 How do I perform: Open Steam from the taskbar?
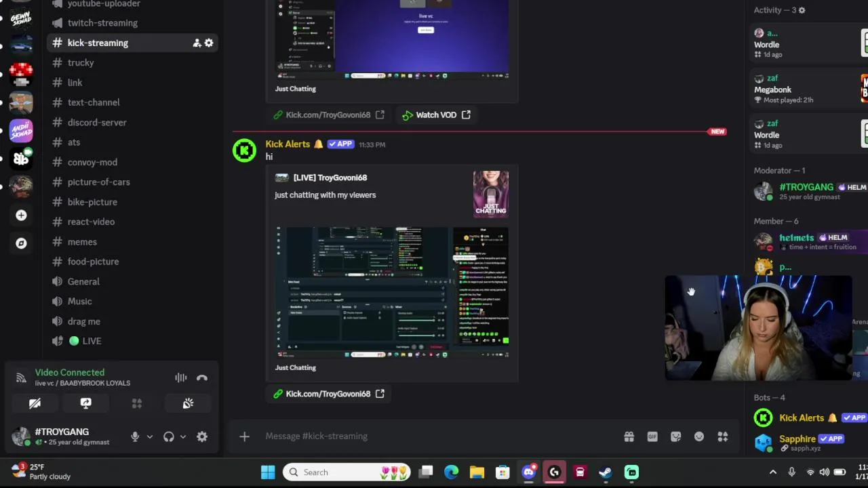click(606, 472)
